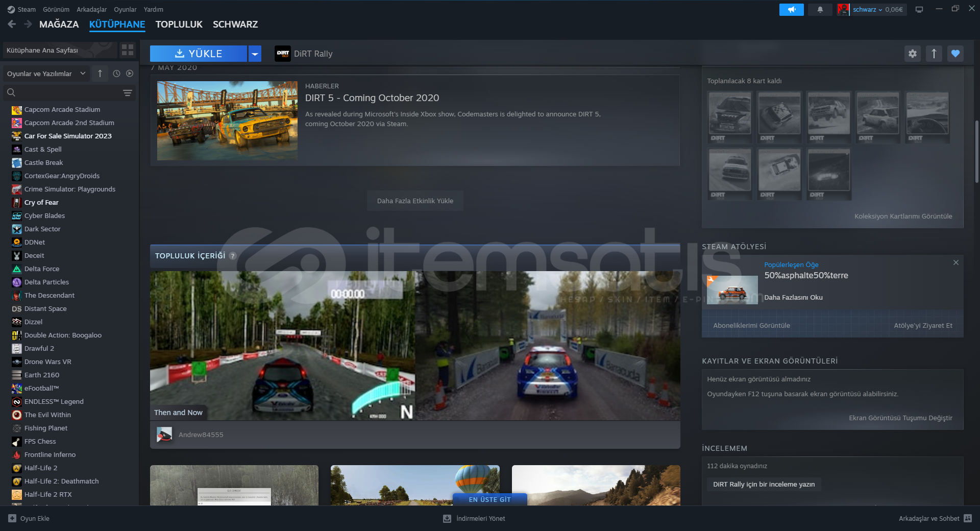
Task: Click Koleksiyon Kartlarını Görüntüle link
Action: pos(903,216)
